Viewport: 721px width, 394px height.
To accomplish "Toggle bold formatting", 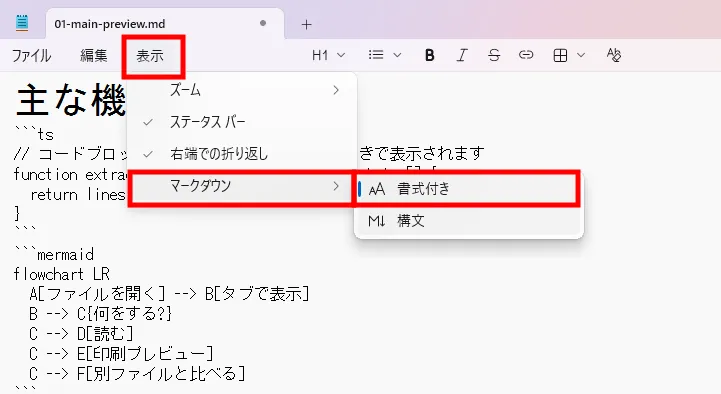I will point(429,56).
